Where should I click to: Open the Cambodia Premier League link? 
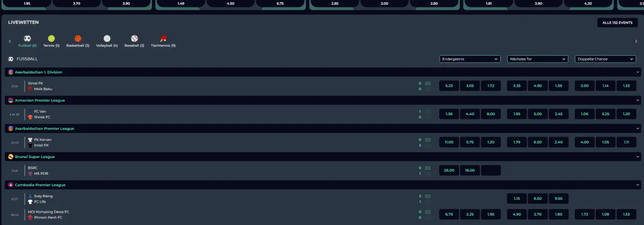pyautogui.click(x=40, y=185)
